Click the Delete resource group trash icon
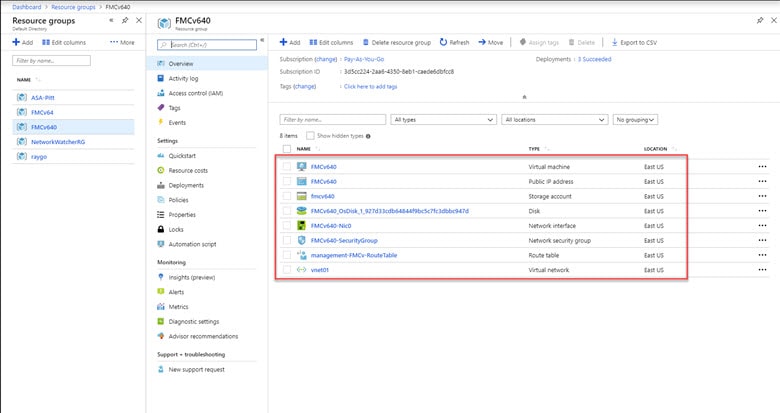 click(x=364, y=43)
